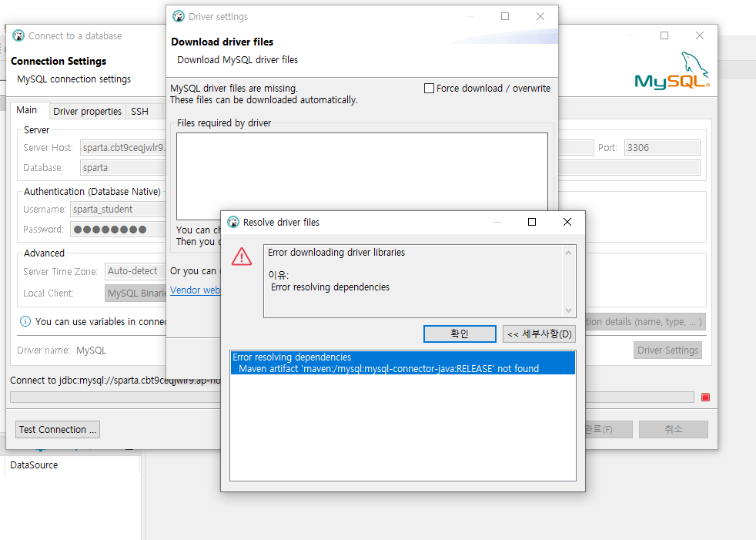
Task: Select the Error resolving dependencies detail line
Action: 403,357
